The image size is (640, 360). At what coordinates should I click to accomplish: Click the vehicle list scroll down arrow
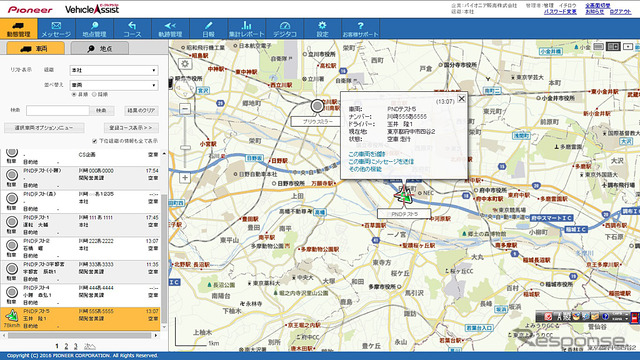pyautogui.click(x=164, y=327)
